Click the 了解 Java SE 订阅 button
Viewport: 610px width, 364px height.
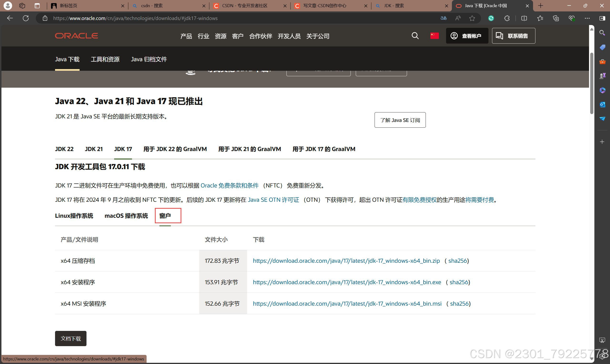pyautogui.click(x=400, y=120)
